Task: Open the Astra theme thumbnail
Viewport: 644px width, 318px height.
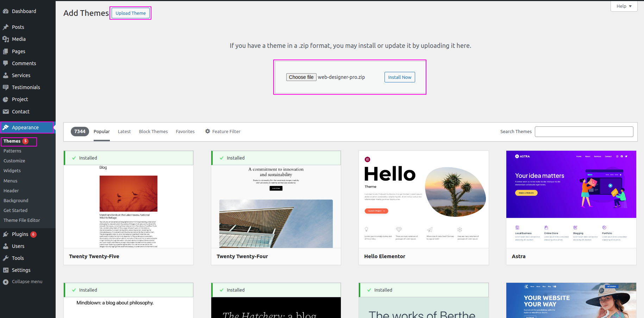Action: 571,199
